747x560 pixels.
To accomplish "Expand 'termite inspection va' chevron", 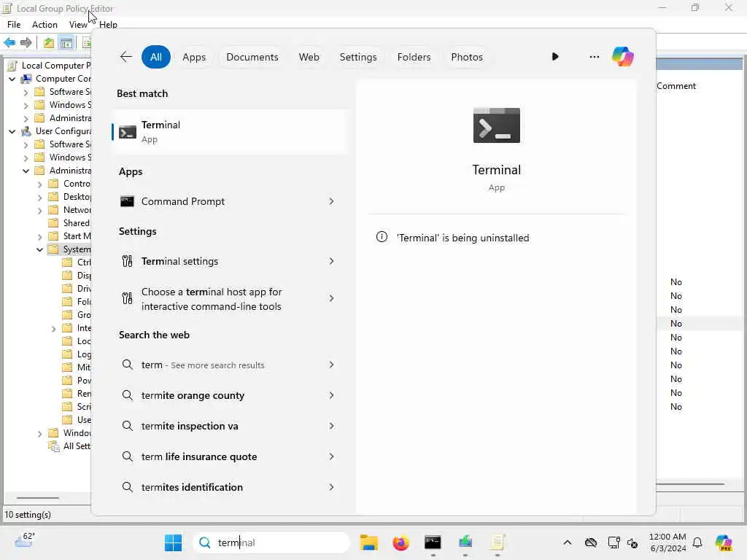I will 331,426.
